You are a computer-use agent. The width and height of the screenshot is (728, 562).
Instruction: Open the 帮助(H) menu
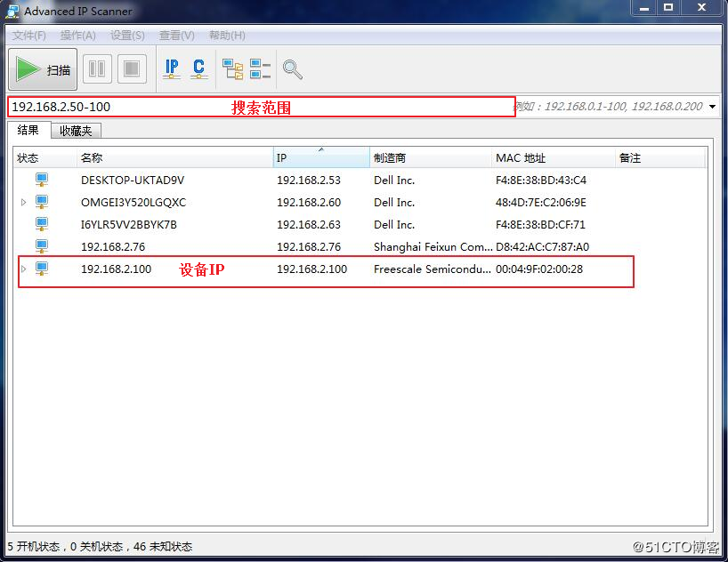tap(227, 36)
